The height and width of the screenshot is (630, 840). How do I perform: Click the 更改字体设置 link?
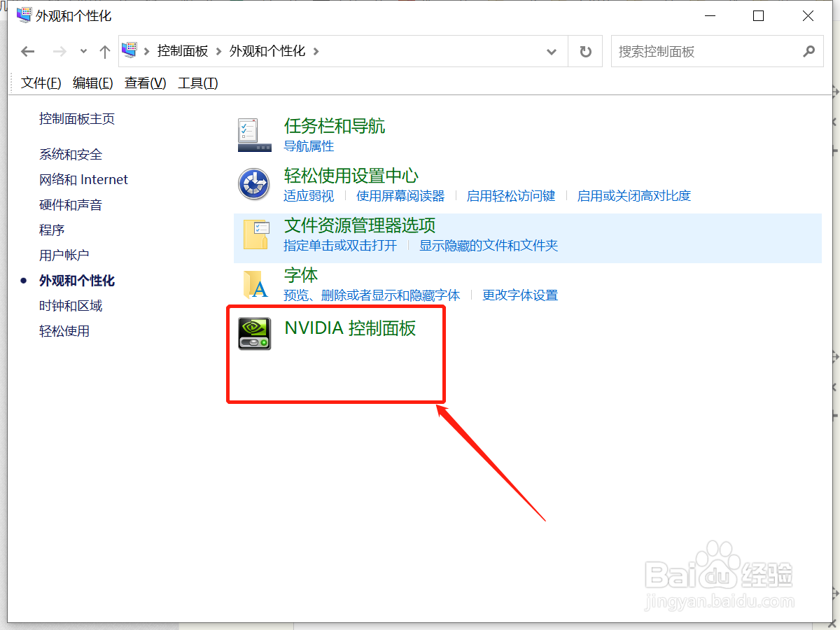point(520,295)
